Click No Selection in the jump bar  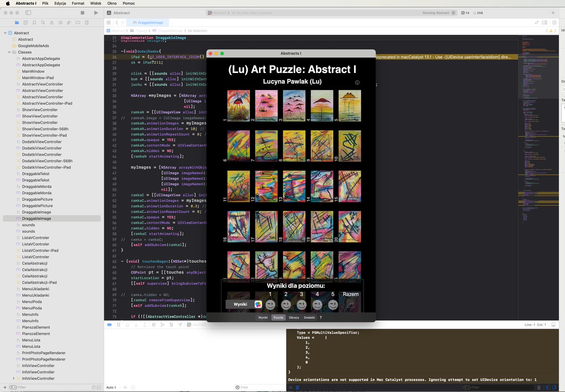tap(198, 31)
